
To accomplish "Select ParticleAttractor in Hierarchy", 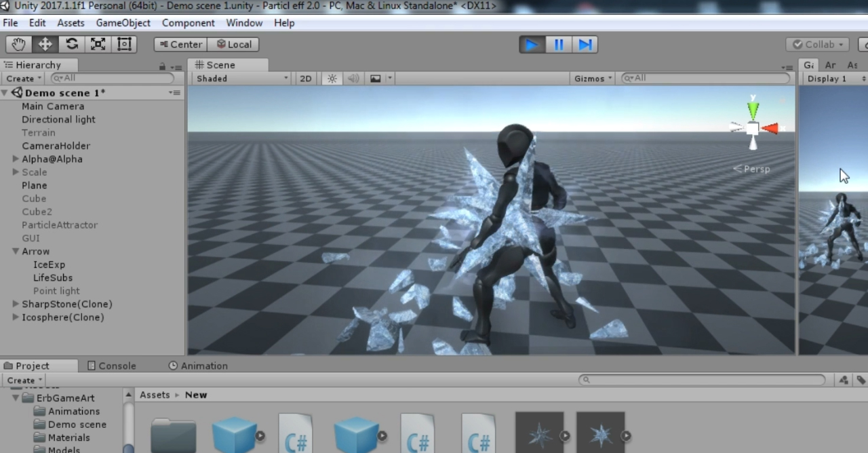I will coord(60,225).
